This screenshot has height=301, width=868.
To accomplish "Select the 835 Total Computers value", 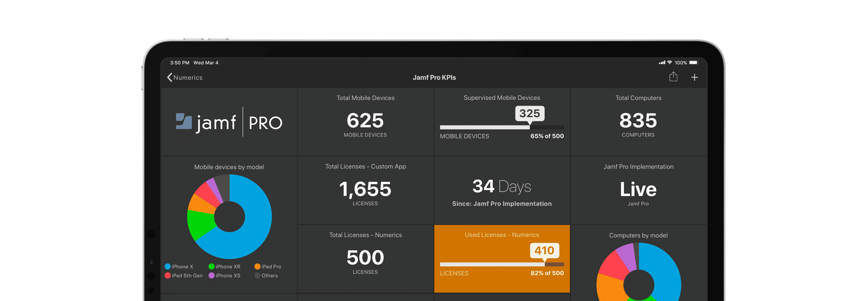I will tap(638, 120).
